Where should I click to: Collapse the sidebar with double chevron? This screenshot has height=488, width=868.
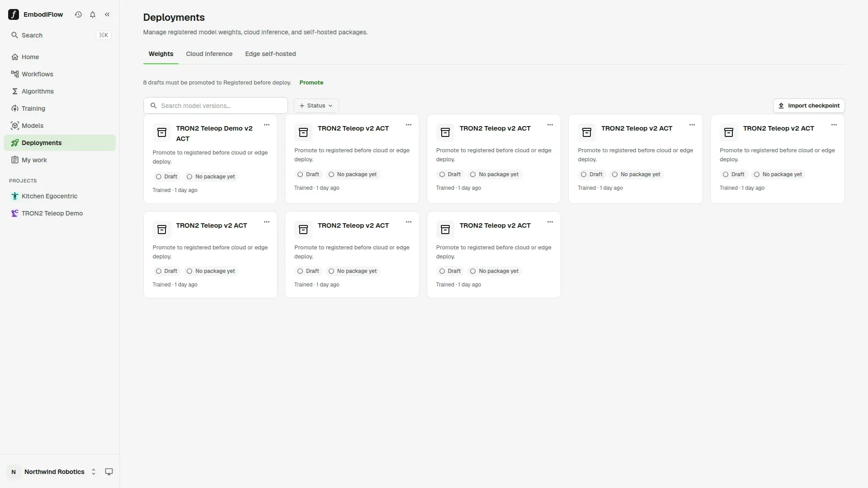tap(107, 14)
